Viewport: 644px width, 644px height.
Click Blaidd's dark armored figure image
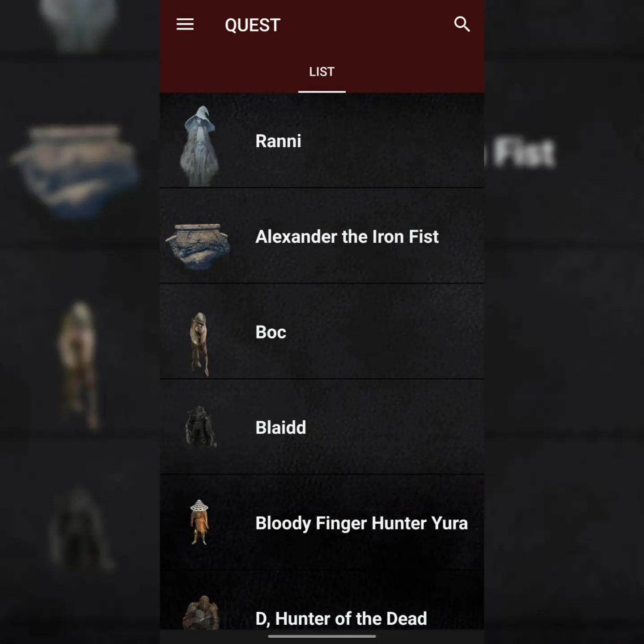pyautogui.click(x=201, y=427)
